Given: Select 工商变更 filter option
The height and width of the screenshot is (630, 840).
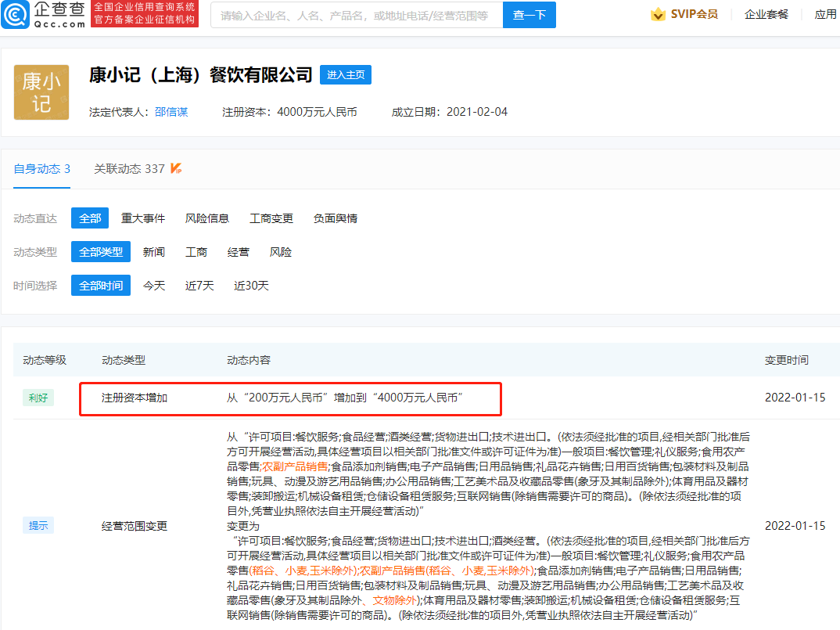Looking at the screenshot, I should click(x=271, y=218).
